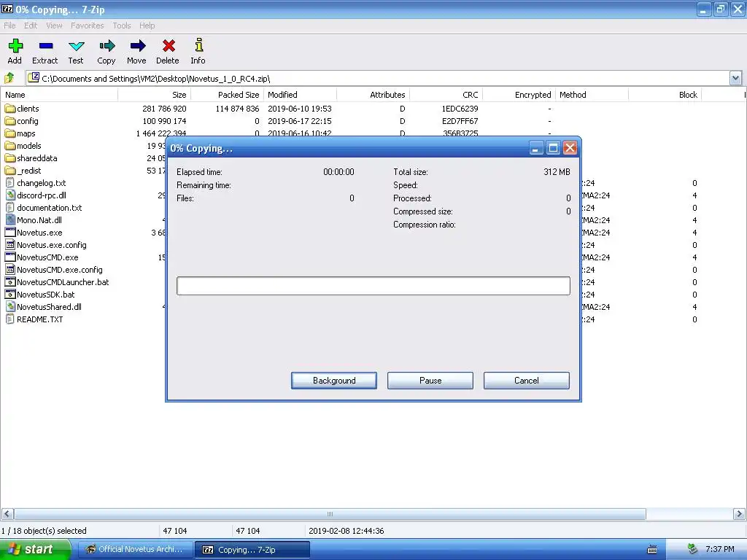Click the green Add toolbar icon
The image size is (747, 560).
15,46
